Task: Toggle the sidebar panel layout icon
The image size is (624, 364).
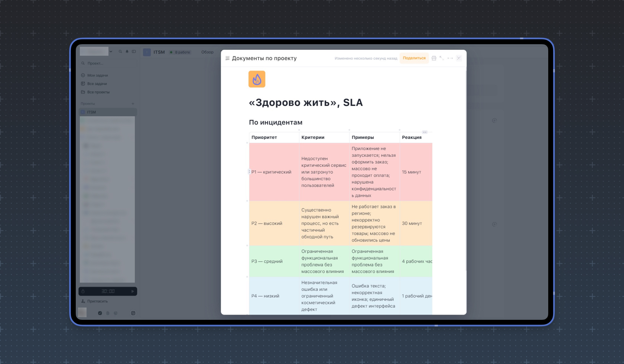Action: (x=134, y=52)
